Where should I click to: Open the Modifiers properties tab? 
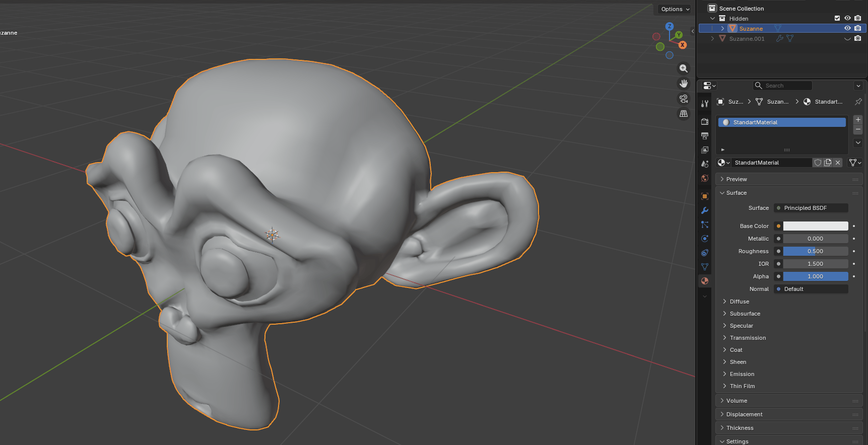coord(705,210)
